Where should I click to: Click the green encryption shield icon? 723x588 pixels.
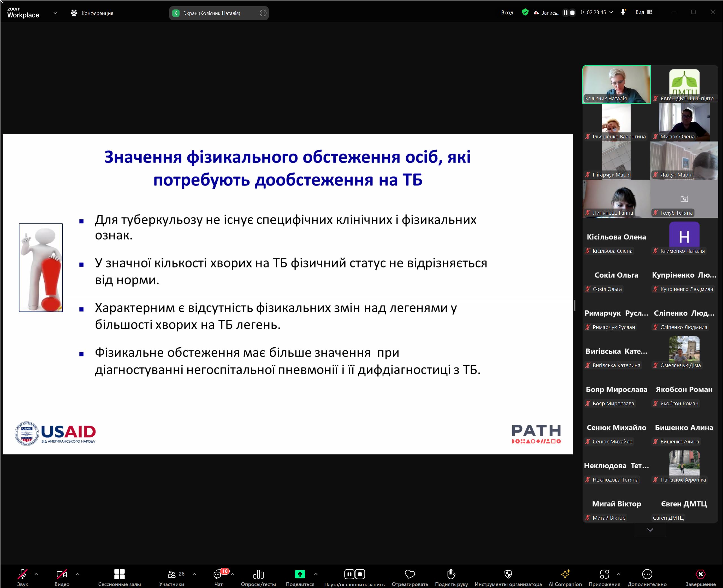point(525,12)
